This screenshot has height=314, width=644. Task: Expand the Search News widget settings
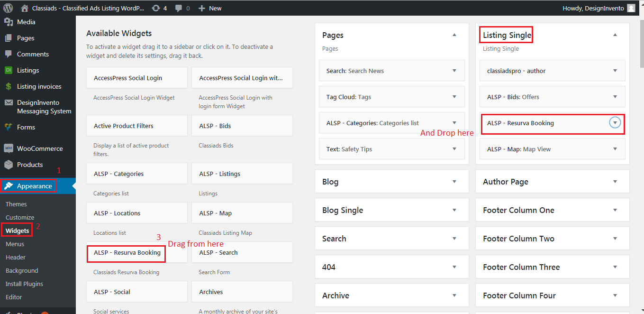pos(454,71)
